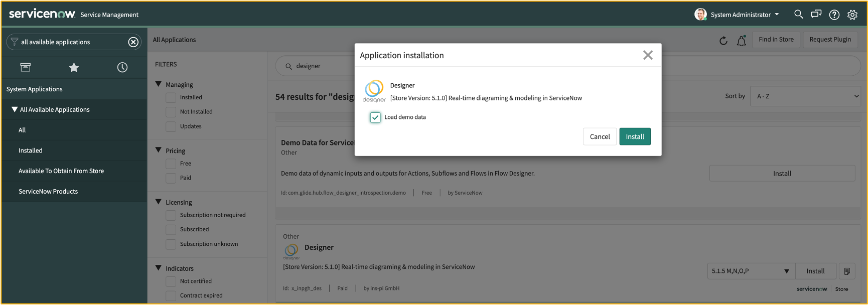Click the Designer app title in results
The height and width of the screenshot is (305, 868).
coord(319,247)
